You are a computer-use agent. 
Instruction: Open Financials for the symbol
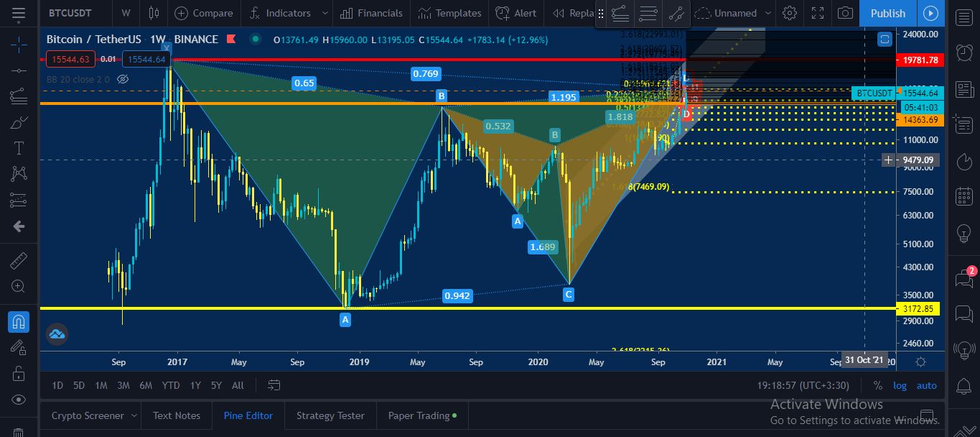point(371,13)
